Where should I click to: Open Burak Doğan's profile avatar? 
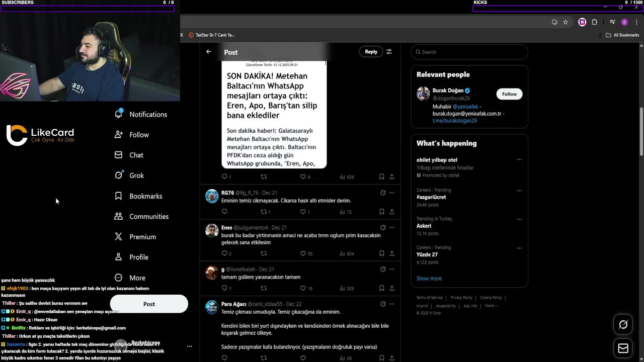point(423,94)
